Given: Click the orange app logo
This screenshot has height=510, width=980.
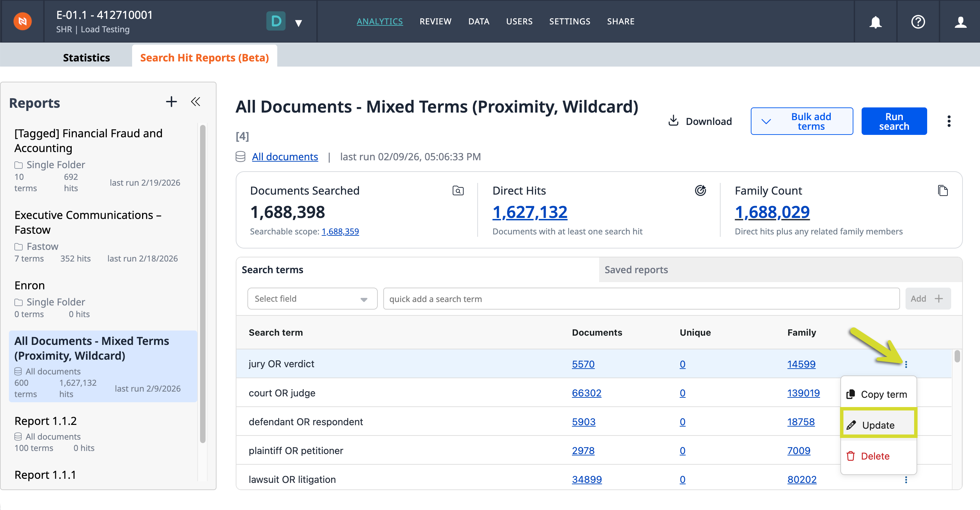Looking at the screenshot, I should click(22, 21).
